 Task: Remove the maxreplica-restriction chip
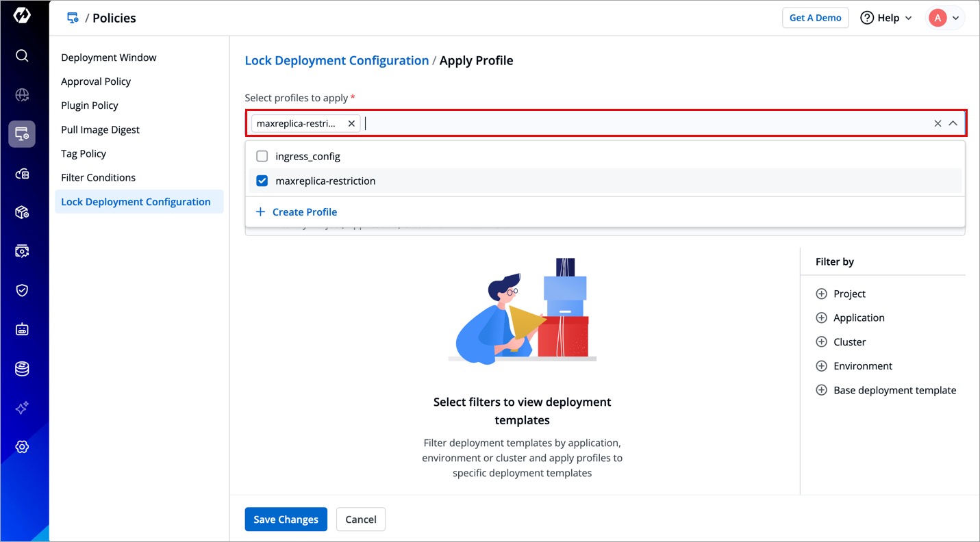click(x=351, y=124)
